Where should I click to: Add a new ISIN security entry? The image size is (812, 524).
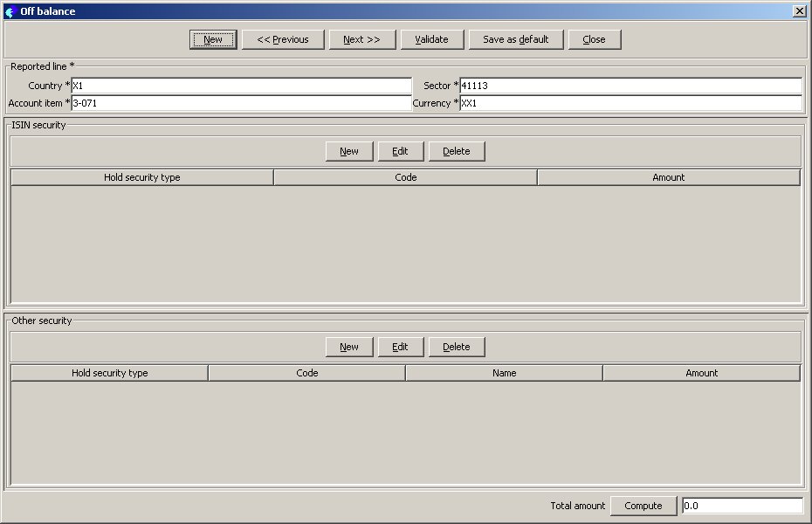[349, 151]
